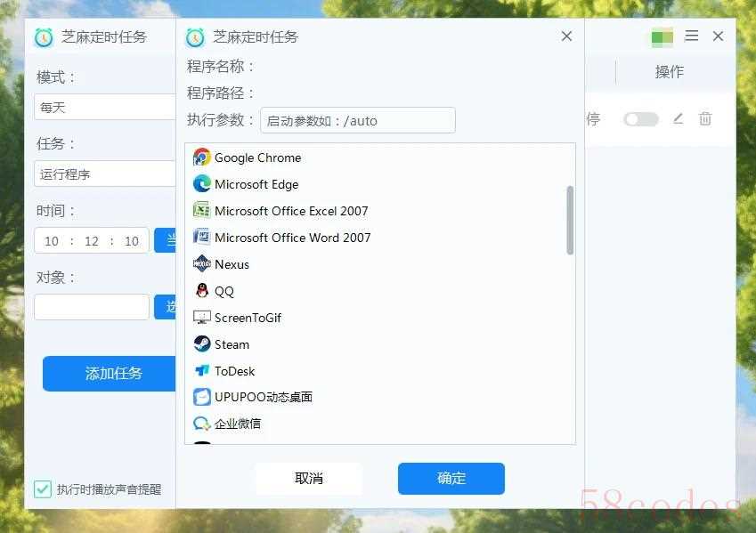Select the text Microsoft Edge

tap(256, 184)
